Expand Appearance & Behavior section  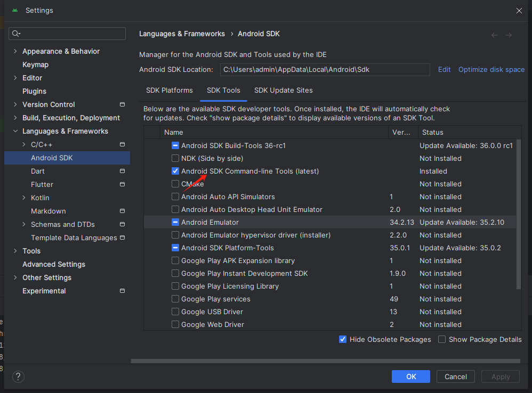pyautogui.click(x=15, y=51)
